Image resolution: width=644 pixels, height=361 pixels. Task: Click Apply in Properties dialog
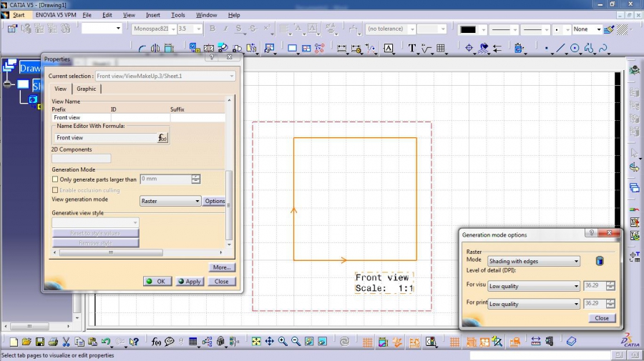(x=190, y=282)
